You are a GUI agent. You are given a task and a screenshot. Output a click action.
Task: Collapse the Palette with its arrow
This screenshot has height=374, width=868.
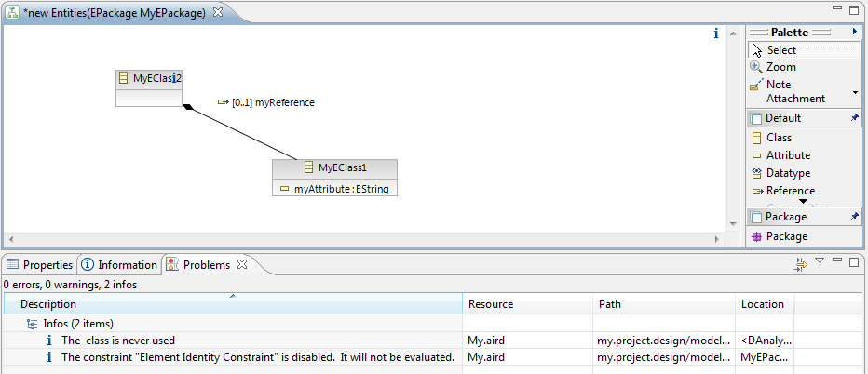[854, 32]
